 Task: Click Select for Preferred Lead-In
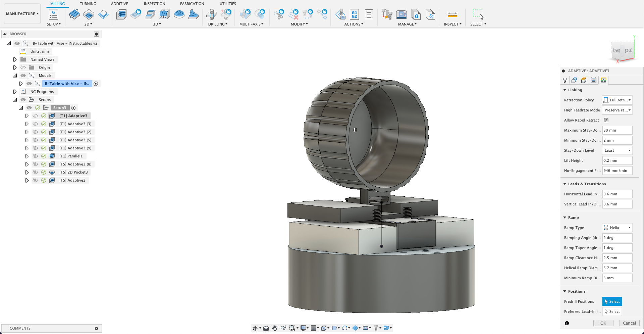pyautogui.click(x=612, y=312)
